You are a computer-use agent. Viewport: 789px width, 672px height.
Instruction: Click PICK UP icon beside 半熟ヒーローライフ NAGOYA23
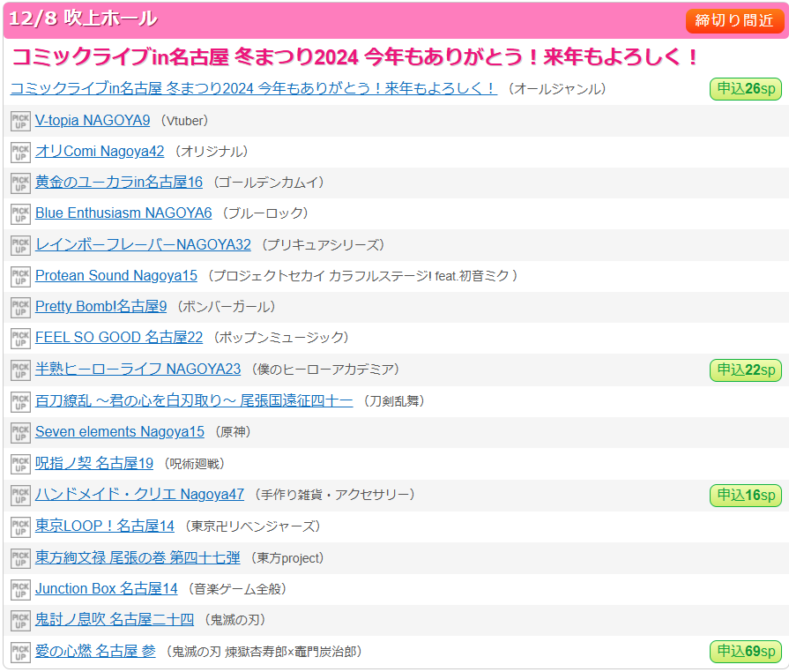coord(20,370)
